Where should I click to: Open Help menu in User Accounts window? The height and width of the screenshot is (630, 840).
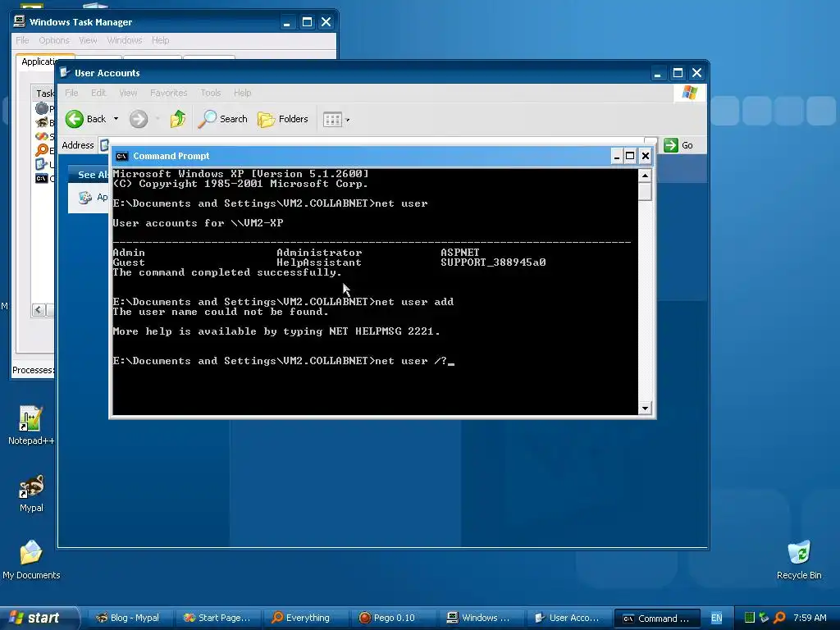coord(242,93)
